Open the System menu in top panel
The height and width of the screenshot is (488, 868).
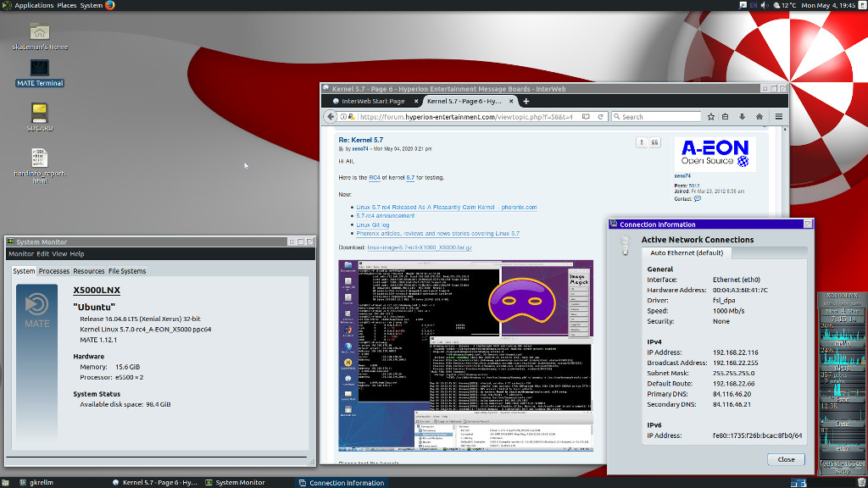tap(92, 5)
